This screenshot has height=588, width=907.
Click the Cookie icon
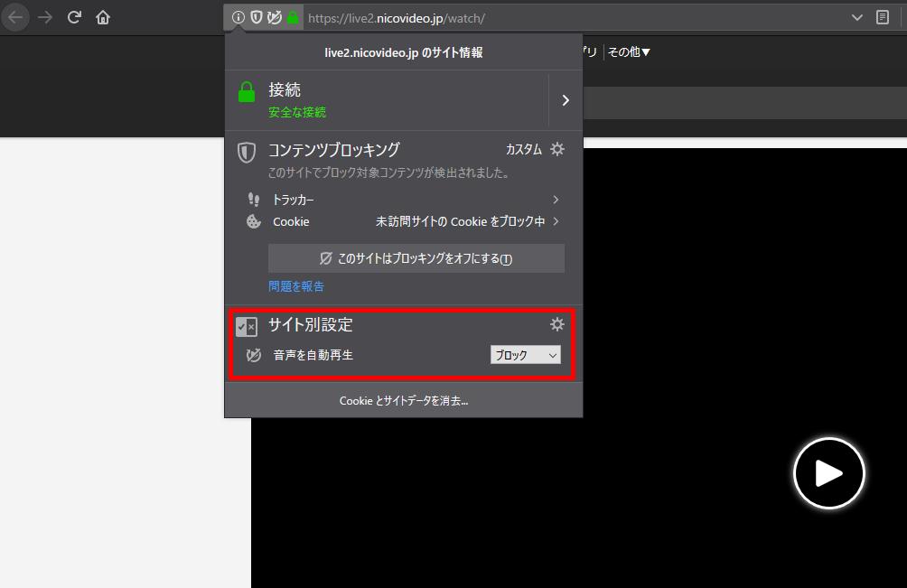(x=253, y=221)
